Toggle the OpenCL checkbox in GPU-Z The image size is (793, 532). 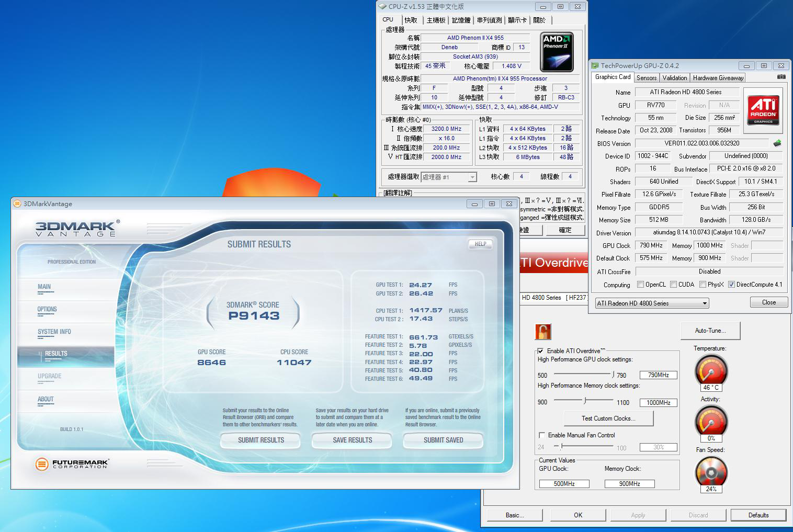pos(640,285)
